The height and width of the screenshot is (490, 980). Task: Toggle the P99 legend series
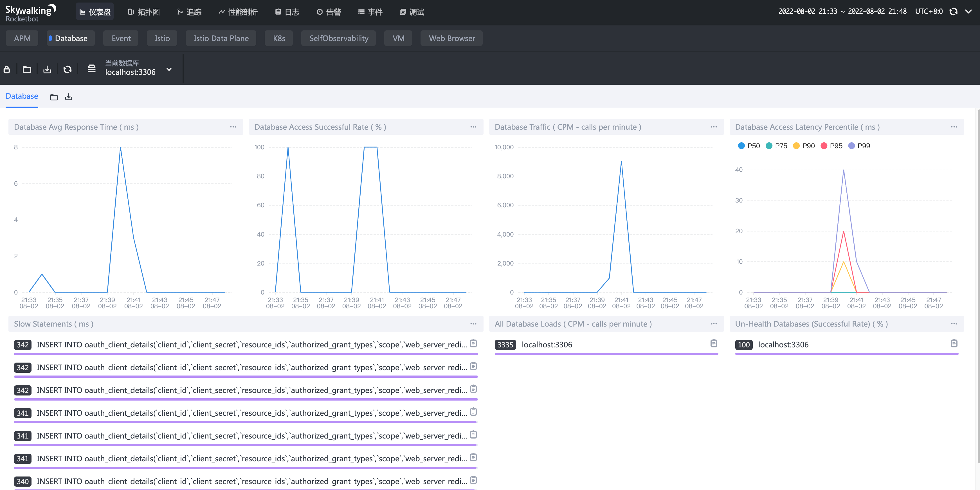(x=859, y=146)
